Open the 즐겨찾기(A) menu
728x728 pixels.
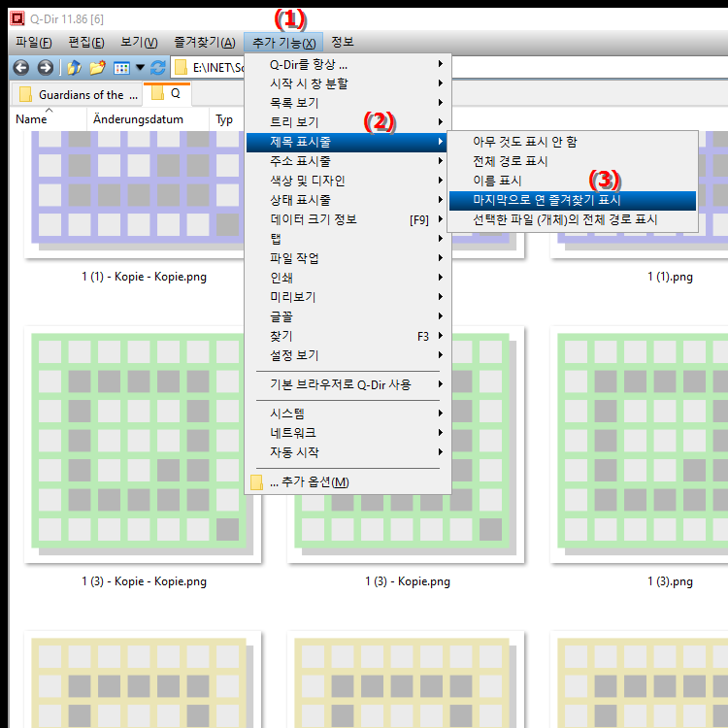(204, 43)
